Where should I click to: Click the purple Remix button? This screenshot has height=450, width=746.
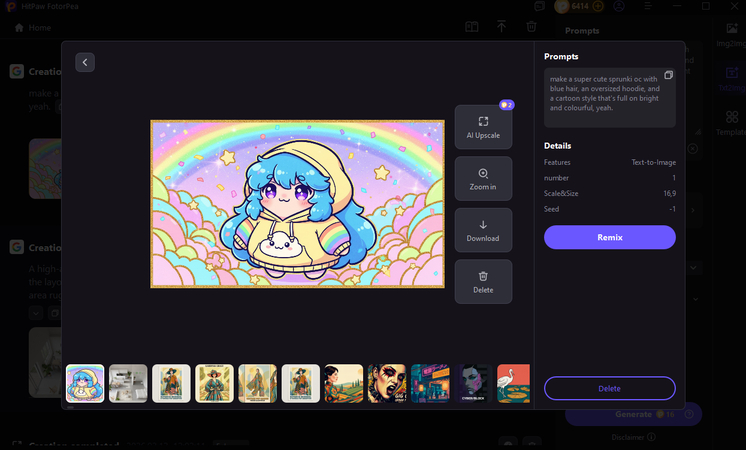tap(609, 237)
